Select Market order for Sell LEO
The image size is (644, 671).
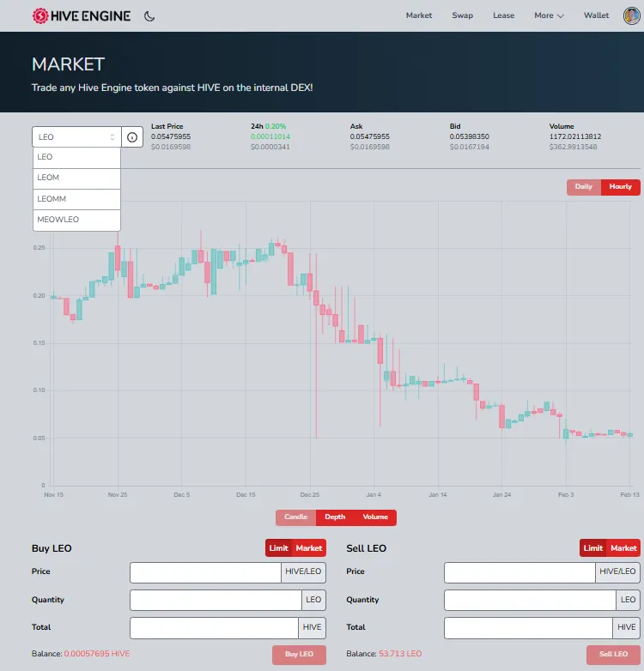(623, 548)
